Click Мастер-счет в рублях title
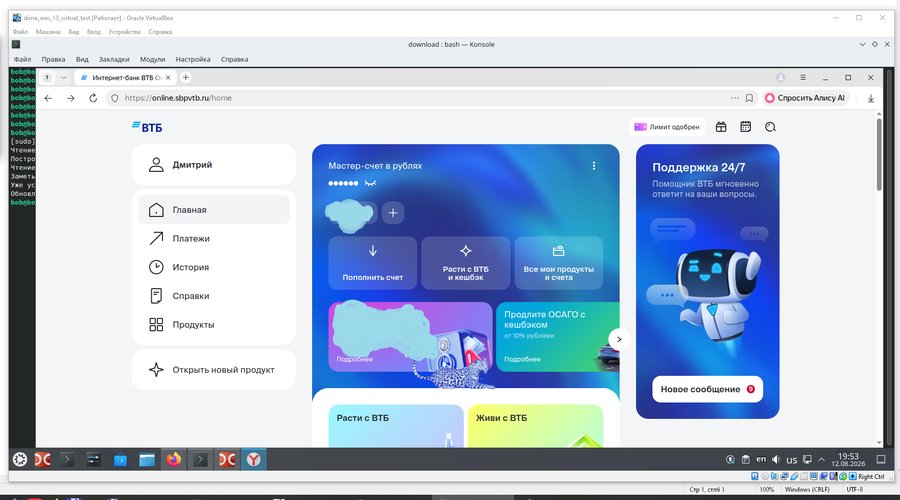The width and height of the screenshot is (900, 500). click(375, 166)
